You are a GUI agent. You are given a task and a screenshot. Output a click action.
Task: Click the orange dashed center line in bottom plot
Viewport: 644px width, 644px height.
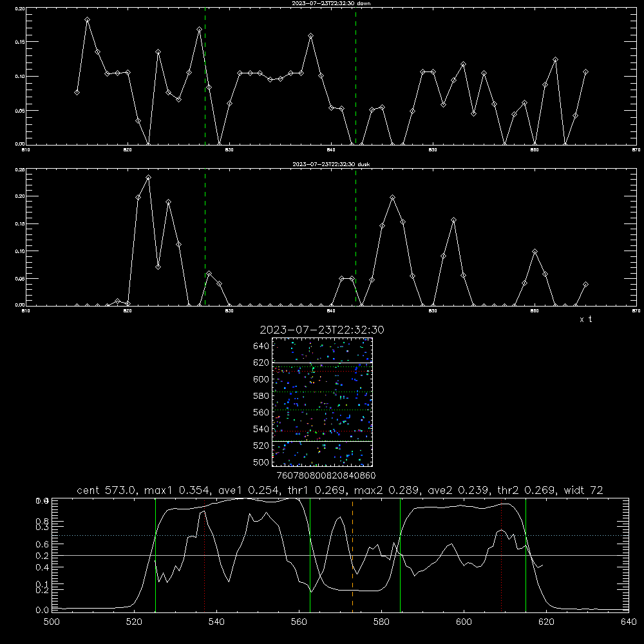point(352,554)
